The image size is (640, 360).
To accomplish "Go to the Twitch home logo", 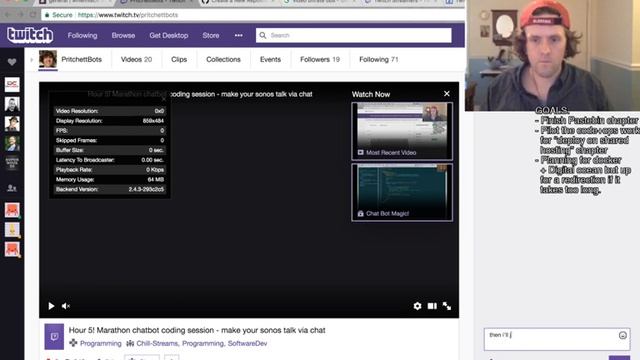I will coord(30,35).
